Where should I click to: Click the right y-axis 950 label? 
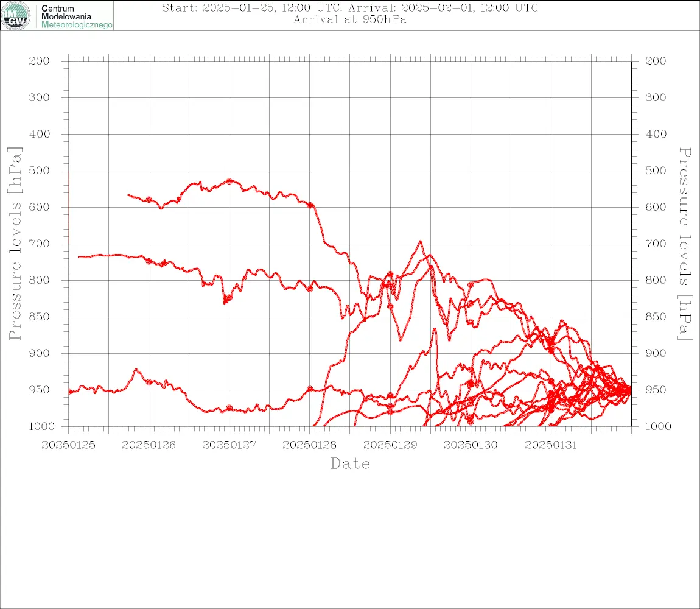tap(656, 390)
